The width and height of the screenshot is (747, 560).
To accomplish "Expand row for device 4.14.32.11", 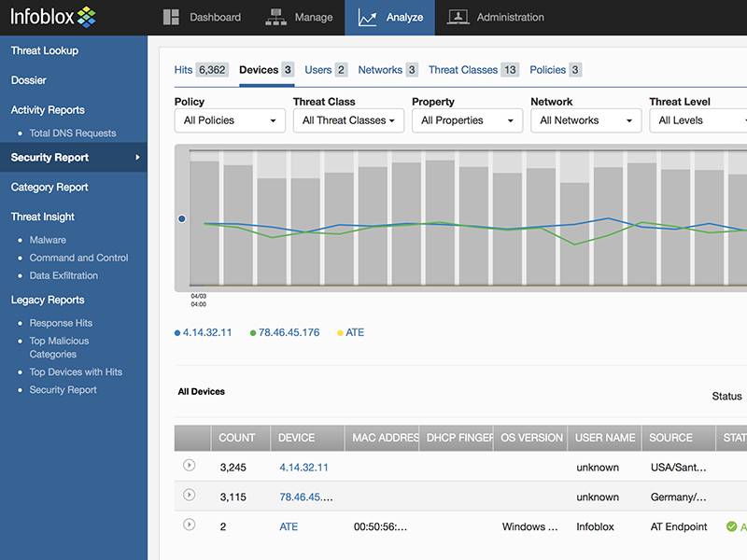I will pos(190,465).
